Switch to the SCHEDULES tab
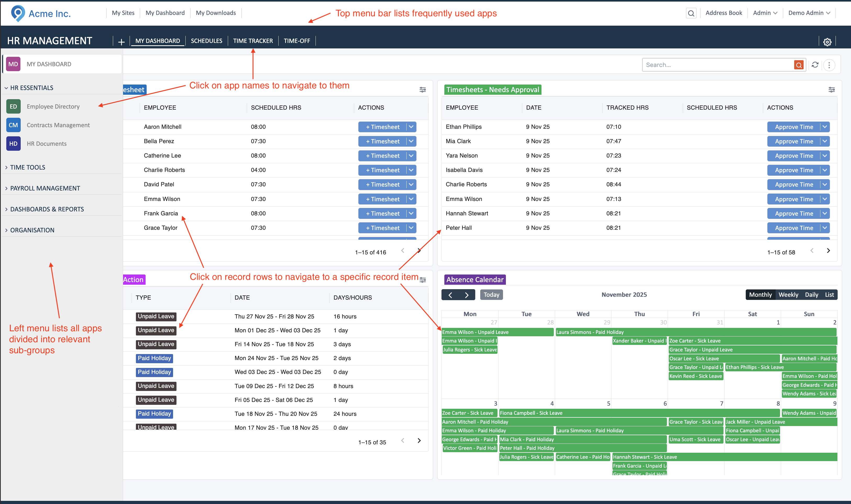 click(206, 41)
